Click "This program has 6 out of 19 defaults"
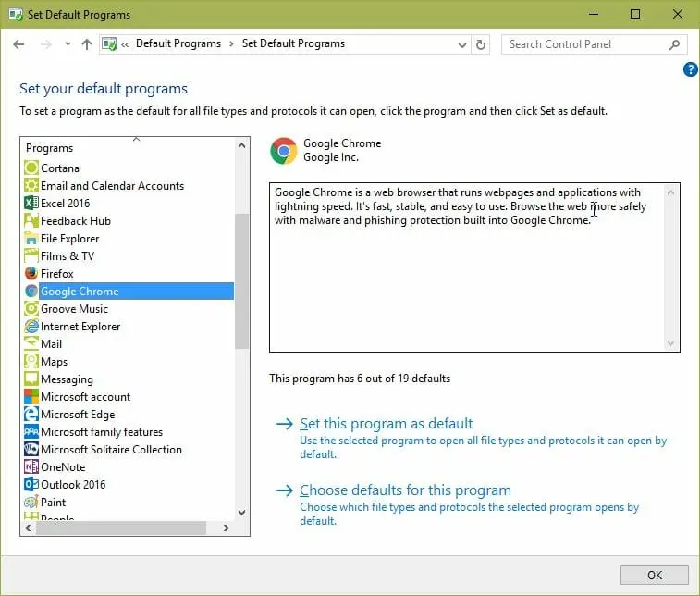This screenshot has height=596, width=700. pos(360,379)
